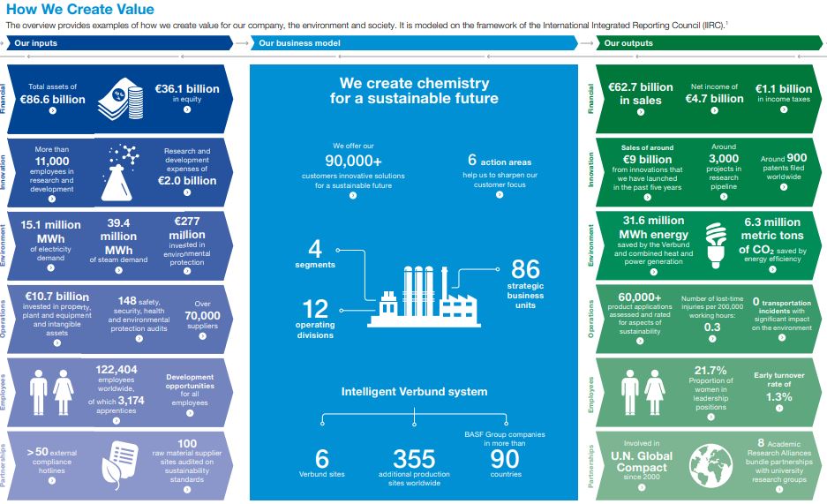
Task: Click the 'How We Create Value' title
Action: click(79, 10)
